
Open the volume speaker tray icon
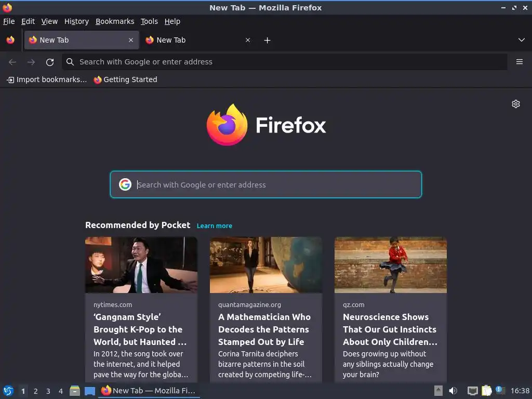(453, 391)
